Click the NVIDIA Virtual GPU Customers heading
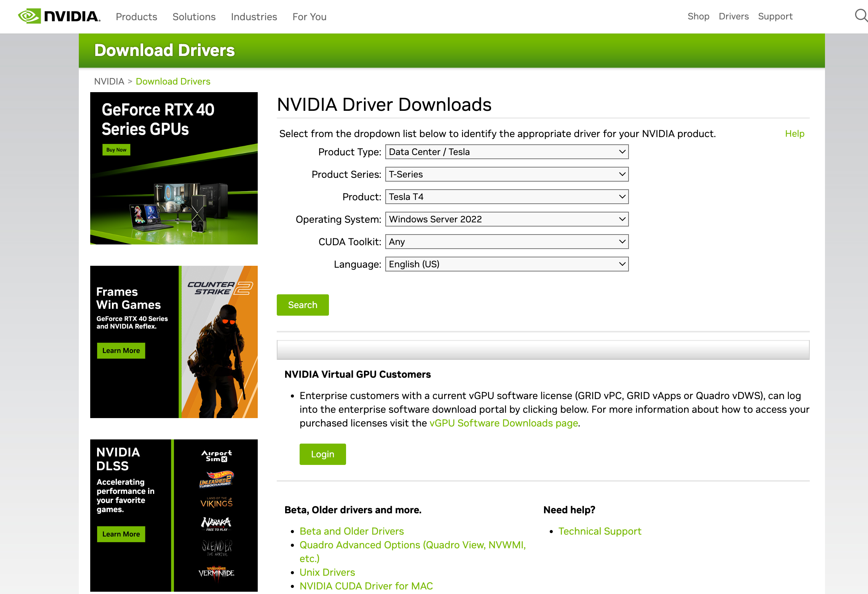 click(357, 374)
